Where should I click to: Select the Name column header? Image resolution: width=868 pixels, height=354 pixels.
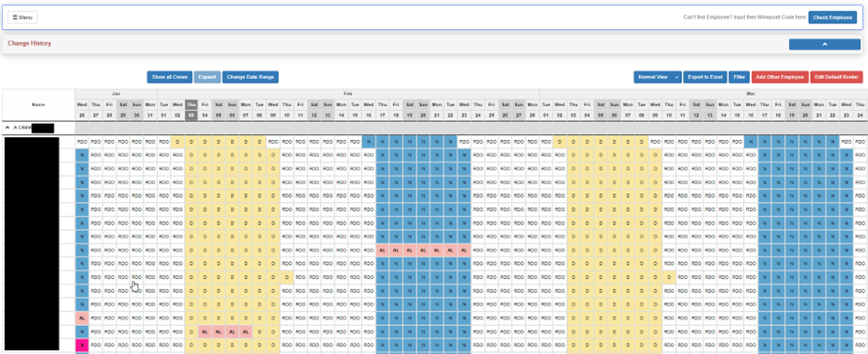[38, 104]
